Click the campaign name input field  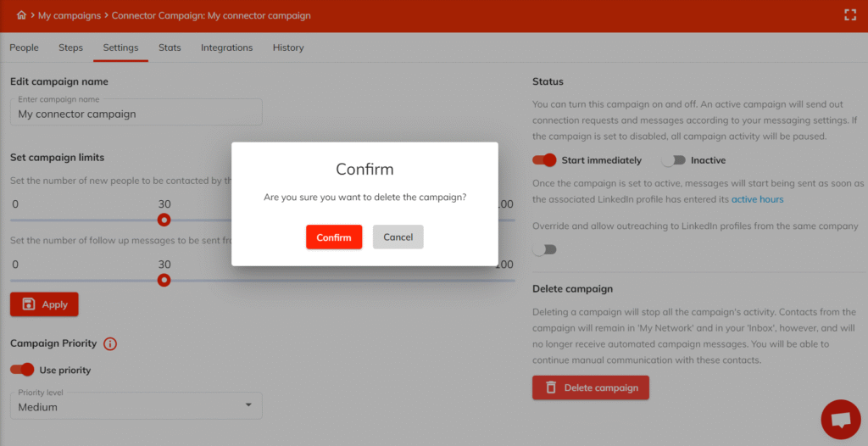[x=136, y=114]
